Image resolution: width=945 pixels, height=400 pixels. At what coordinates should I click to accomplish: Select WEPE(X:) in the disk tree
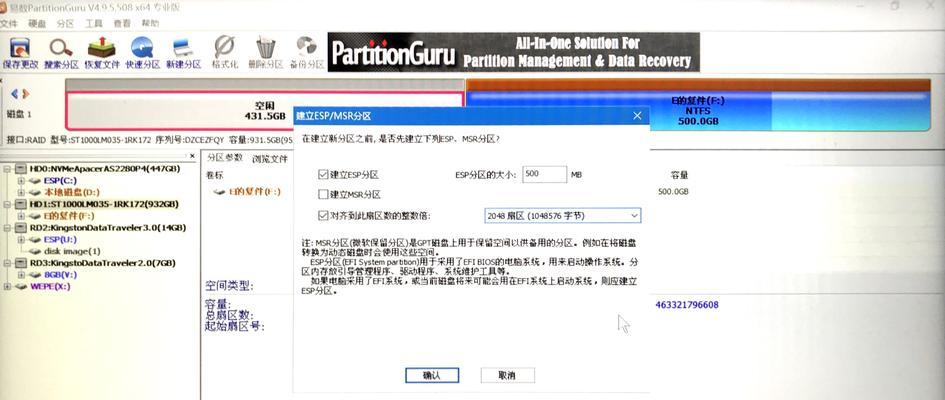pos(50,287)
